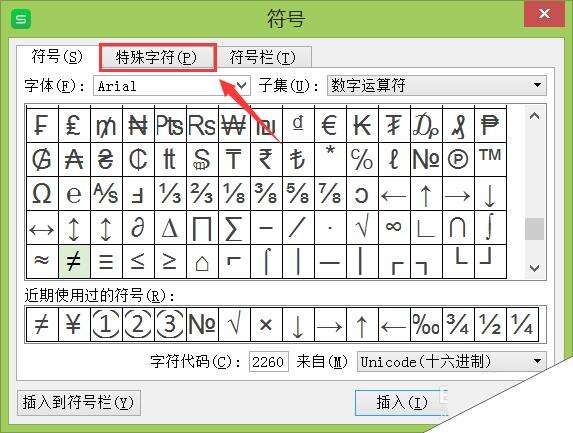Switch to the 符号(S) tab
This screenshot has height=433, width=573.
[x=57, y=57]
